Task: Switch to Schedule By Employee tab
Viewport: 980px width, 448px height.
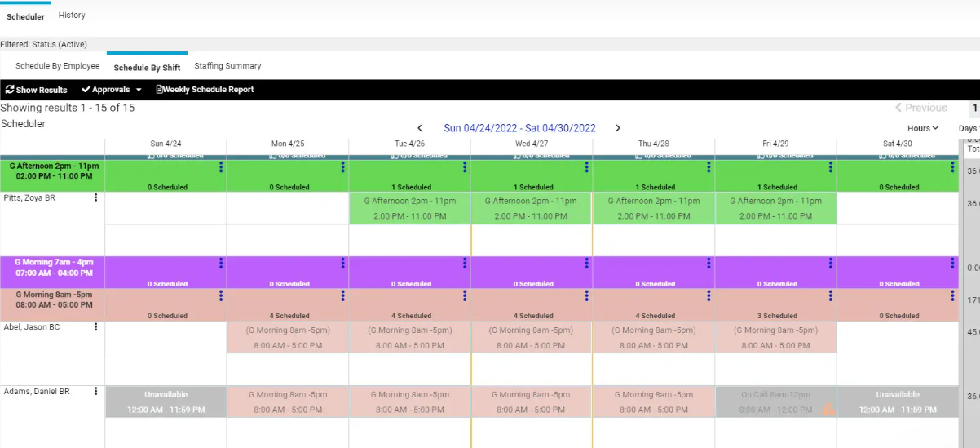Action: tap(58, 66)
